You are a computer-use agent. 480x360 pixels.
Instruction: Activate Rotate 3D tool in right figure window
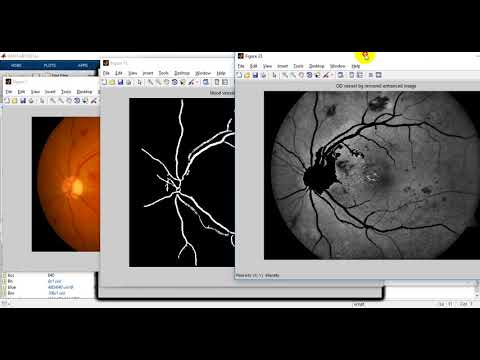click(309, 75)
